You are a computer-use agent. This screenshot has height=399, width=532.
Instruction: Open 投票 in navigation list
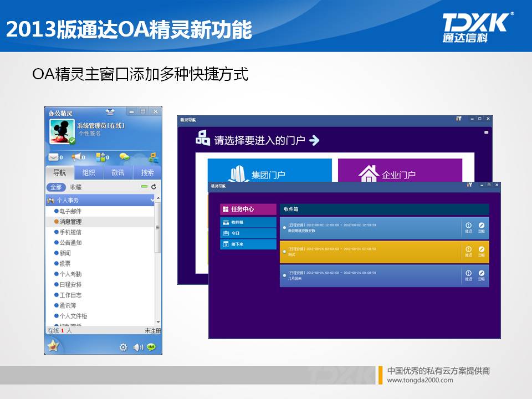coord(65,264)
